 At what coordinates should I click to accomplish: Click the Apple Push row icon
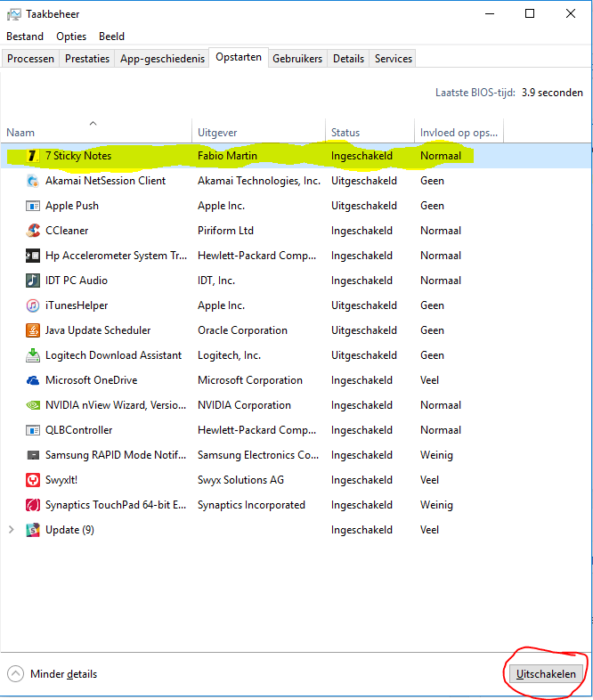pyautogui.click(x=33, y=206)
